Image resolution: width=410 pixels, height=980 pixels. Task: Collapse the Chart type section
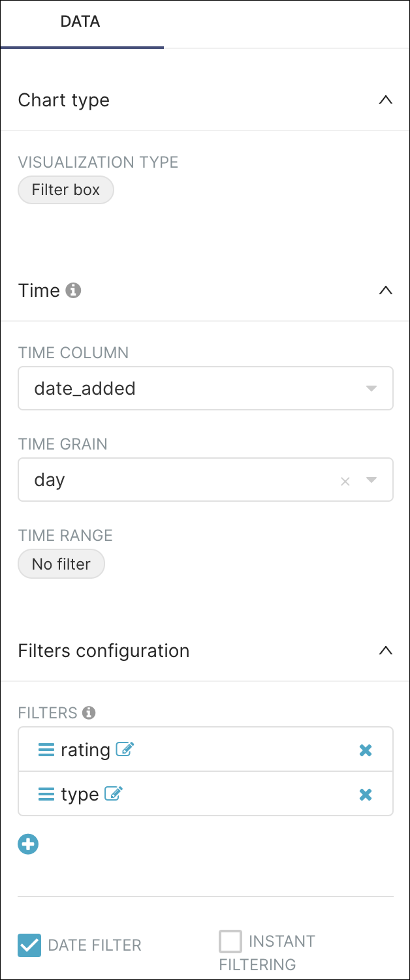(386, 100)
